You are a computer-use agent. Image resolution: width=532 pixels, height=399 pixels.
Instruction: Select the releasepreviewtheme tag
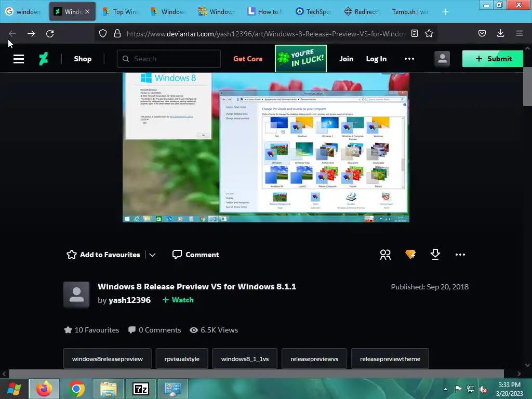point(390,358)
